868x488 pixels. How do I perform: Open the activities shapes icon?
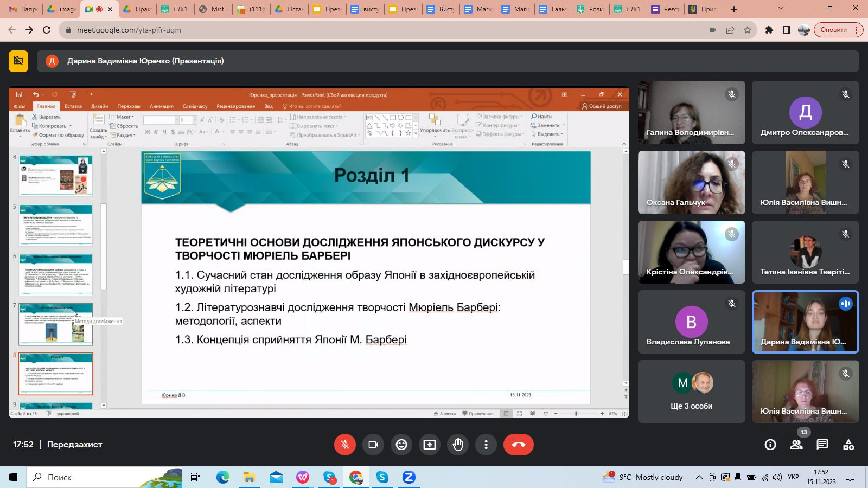pyautogui.click(x=848, y=445)
